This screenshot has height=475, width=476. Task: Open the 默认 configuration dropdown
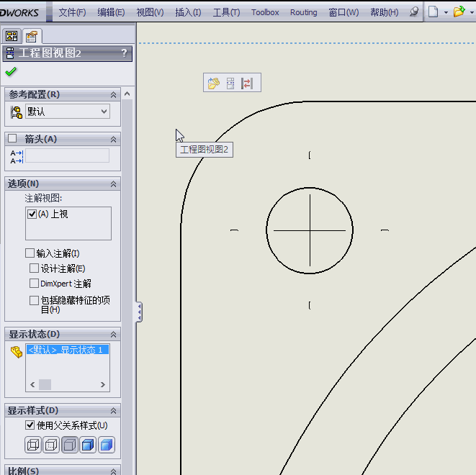(x=104, y=112)
